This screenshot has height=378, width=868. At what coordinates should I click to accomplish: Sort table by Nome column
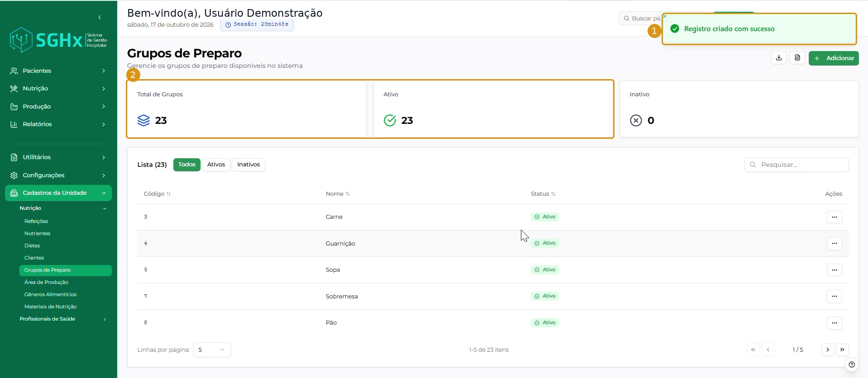point(338,194)
